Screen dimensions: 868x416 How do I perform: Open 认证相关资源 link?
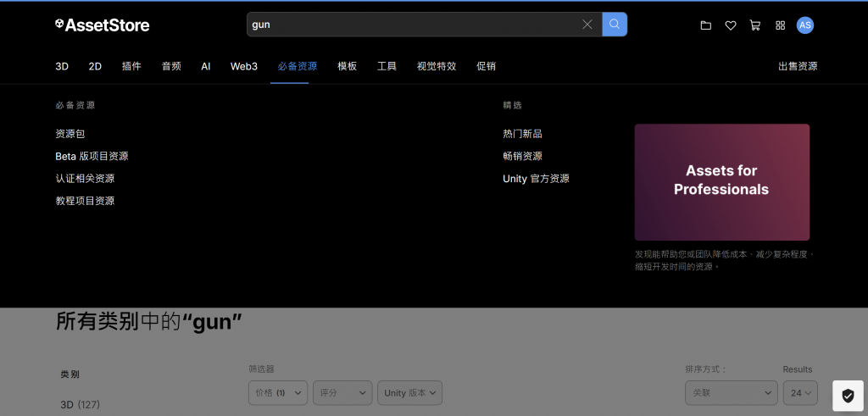(x=86, y=179)
